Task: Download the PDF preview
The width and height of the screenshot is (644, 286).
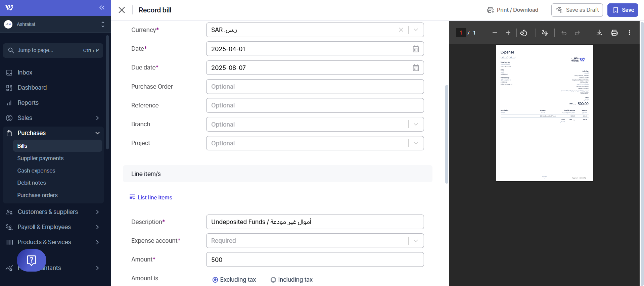Action: coord(599,33)
